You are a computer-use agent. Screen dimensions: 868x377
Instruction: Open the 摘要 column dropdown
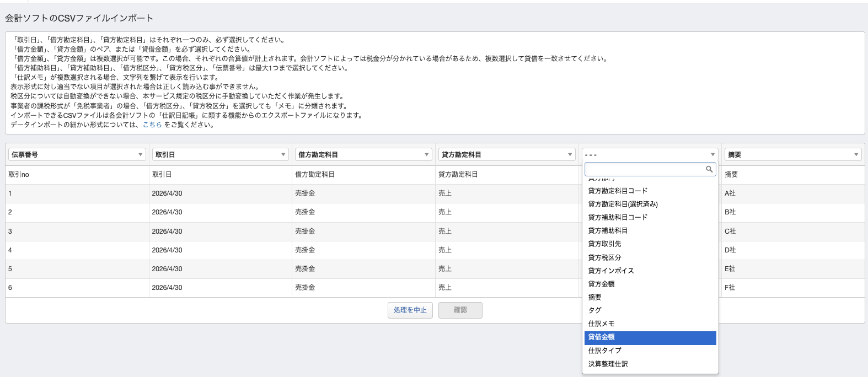point(793,155)
